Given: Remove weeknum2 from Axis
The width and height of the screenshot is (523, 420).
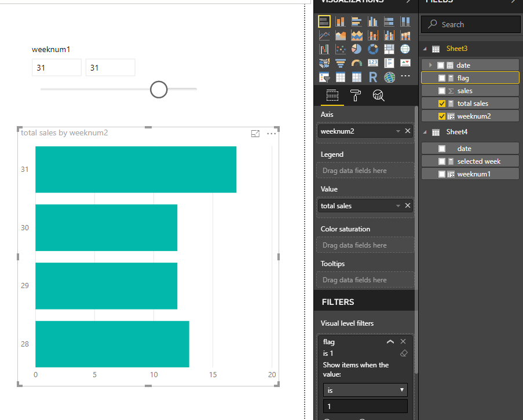Looking at the screenshot, I should pyautogui.click(x=408, y=131).
